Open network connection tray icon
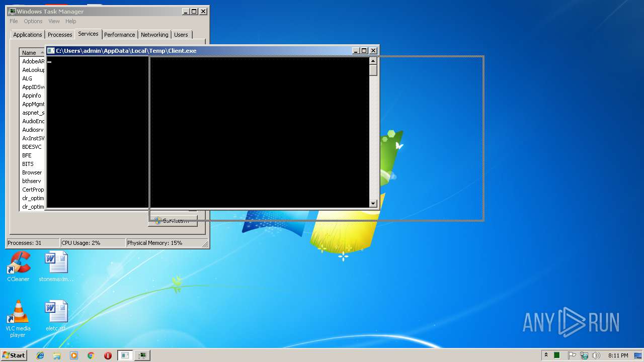The width and height of the screenshot is (644, 362). [584, 355]
